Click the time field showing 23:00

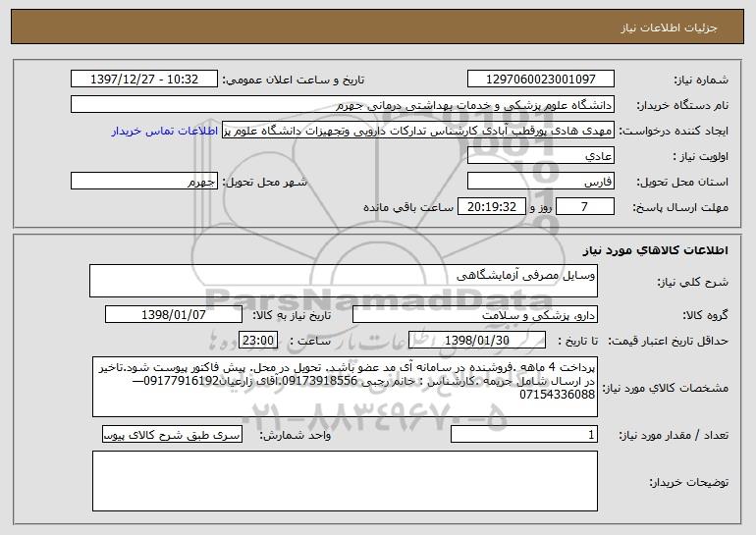(258, 340)
